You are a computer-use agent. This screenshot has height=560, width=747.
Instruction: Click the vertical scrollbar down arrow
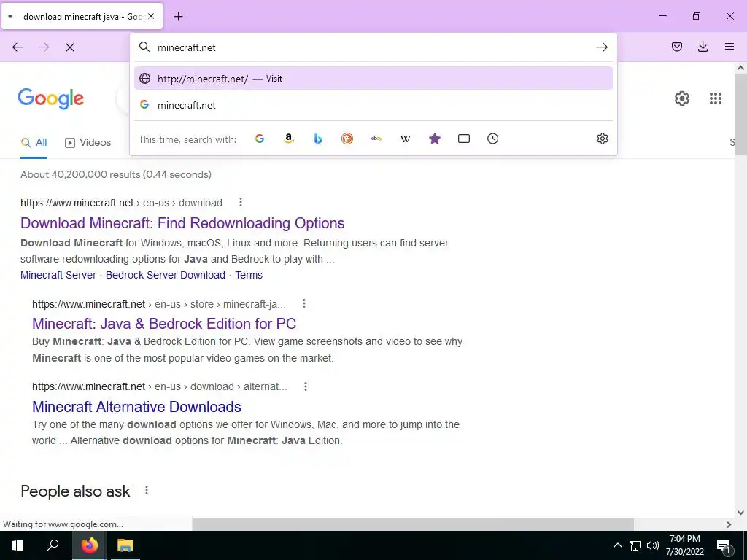coord(740,513)
